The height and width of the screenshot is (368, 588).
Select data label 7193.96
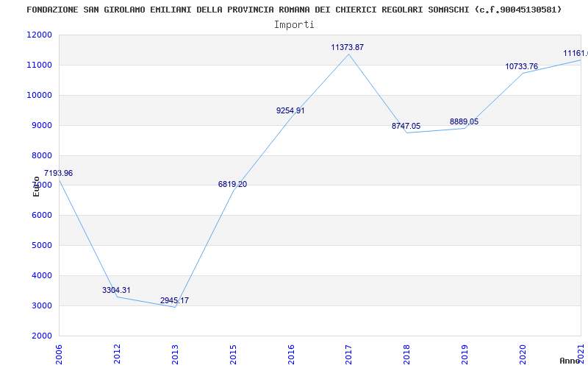58,173
